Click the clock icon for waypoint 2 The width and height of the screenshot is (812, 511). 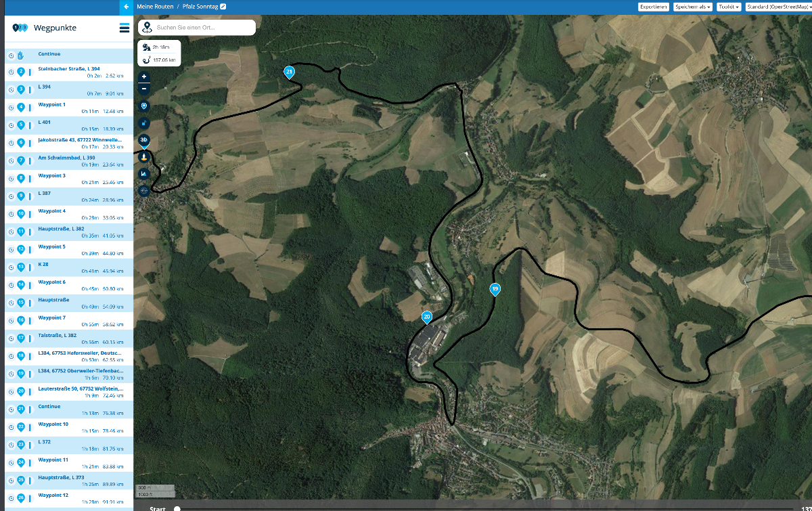[11, 72]
